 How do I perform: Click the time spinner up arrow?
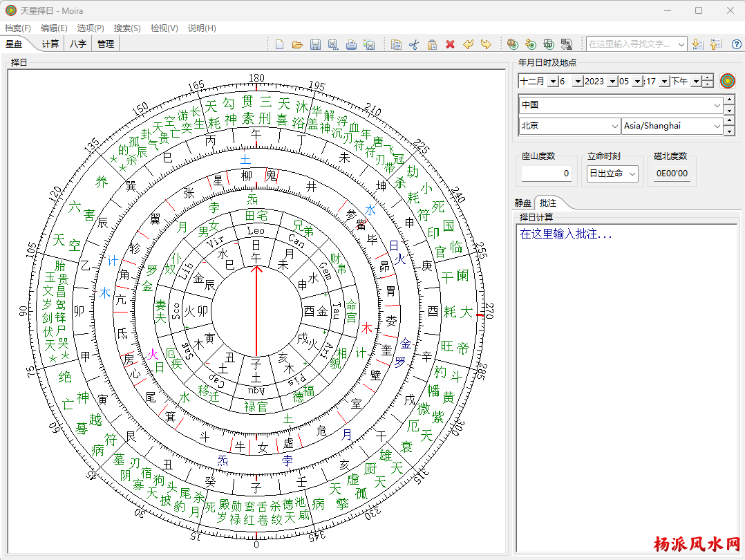point(708,77)
